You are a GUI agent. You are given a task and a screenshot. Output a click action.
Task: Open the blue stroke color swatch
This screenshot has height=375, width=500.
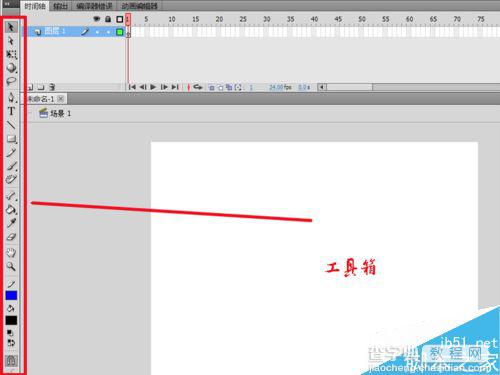coord(11,295)
